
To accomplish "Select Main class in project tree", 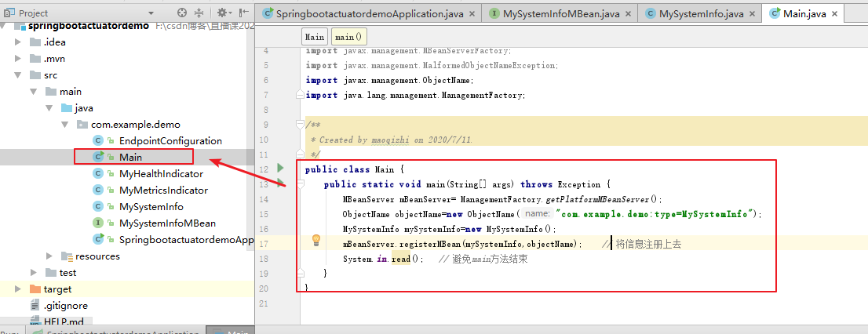I will [130, 158].
